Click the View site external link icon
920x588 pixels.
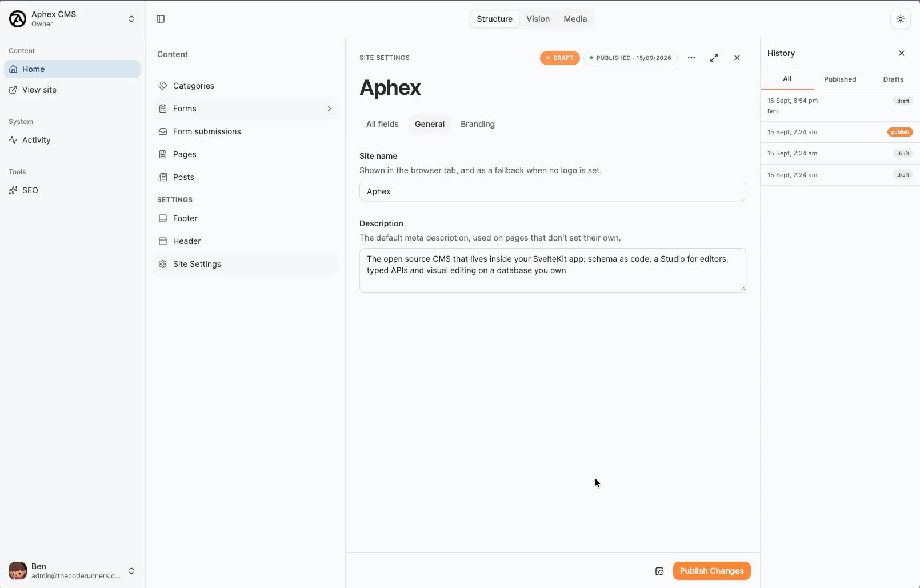(13, 90)
